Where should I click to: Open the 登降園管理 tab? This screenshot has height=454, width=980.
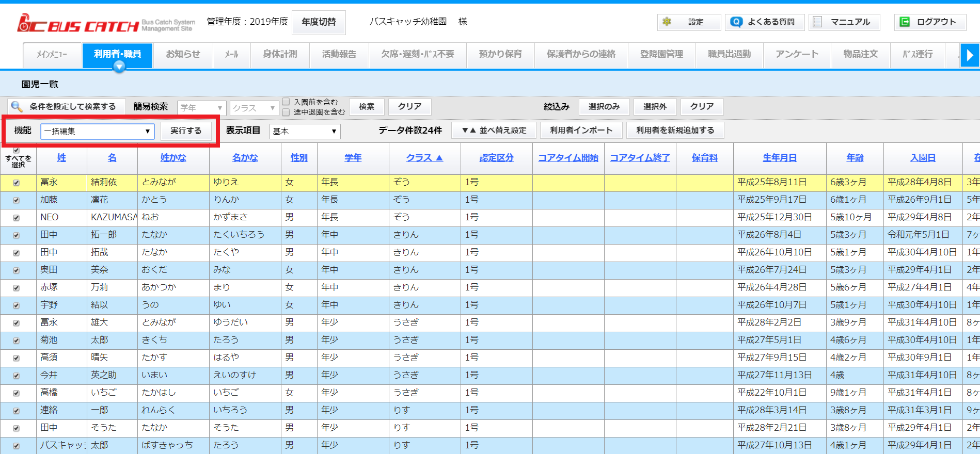(x=661, y=54)
